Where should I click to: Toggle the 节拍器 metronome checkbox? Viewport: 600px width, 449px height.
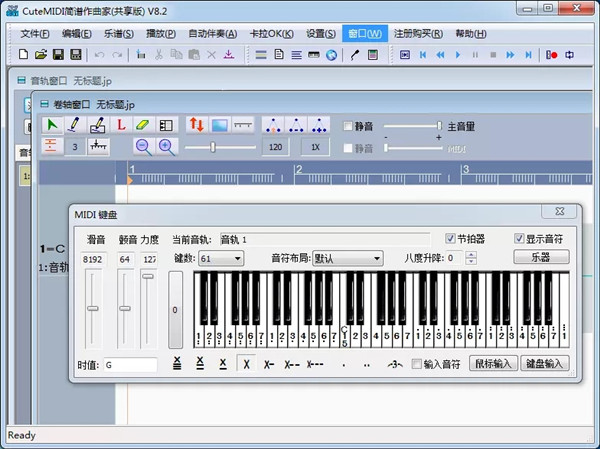coord(450,239)
